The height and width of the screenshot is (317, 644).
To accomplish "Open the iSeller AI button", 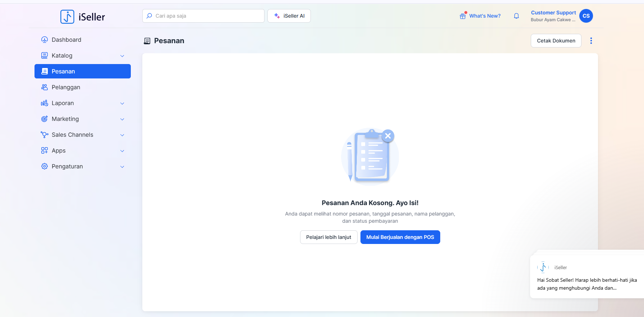I will (289, 16).
